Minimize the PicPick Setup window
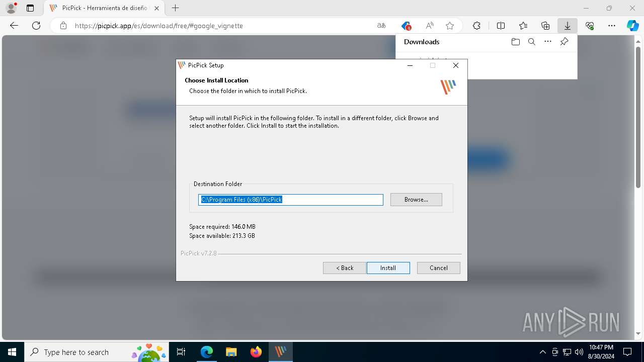This screenshot has width=644, height=362. [x=410, y=65]
